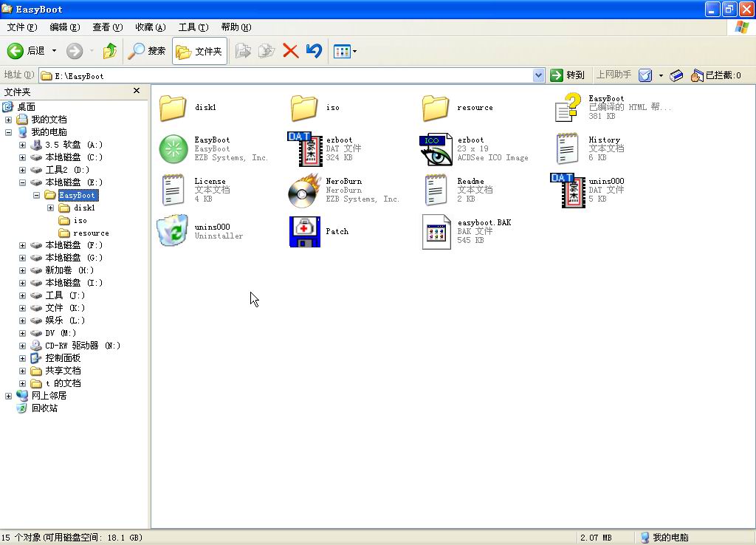
Task: Click the Copy To toolbar icon
Action: click(266, 51)
